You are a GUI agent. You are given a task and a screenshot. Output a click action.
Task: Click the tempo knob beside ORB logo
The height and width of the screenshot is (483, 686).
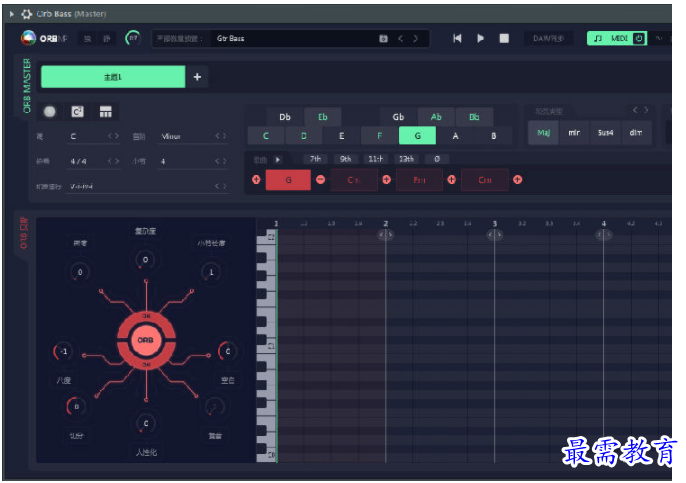(x=133, y=38)
